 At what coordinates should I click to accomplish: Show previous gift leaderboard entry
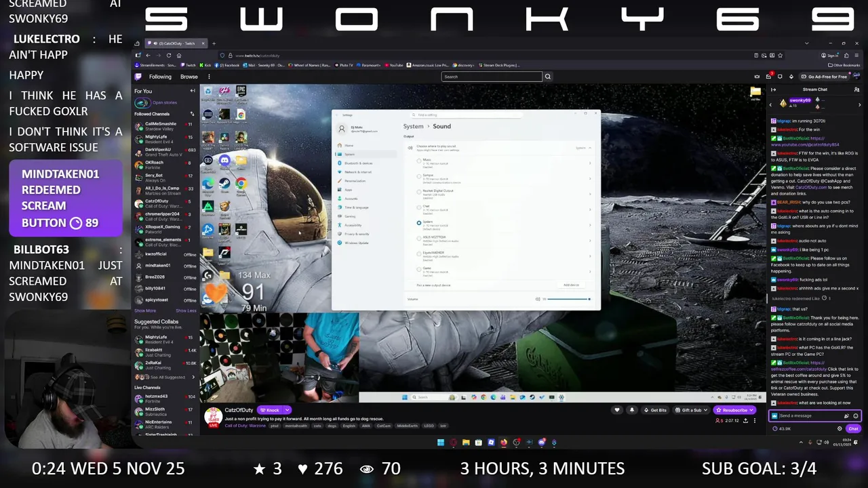coord(770,104)
